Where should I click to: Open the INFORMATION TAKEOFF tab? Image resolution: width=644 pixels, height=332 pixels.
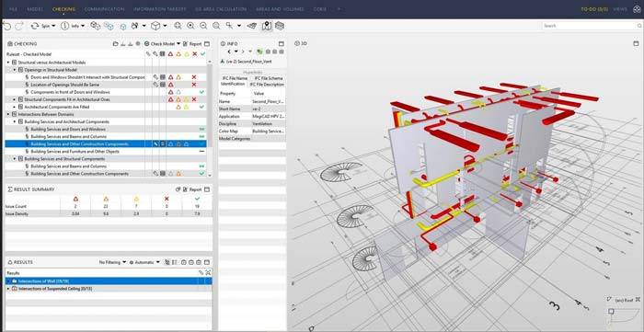[159, 9]
